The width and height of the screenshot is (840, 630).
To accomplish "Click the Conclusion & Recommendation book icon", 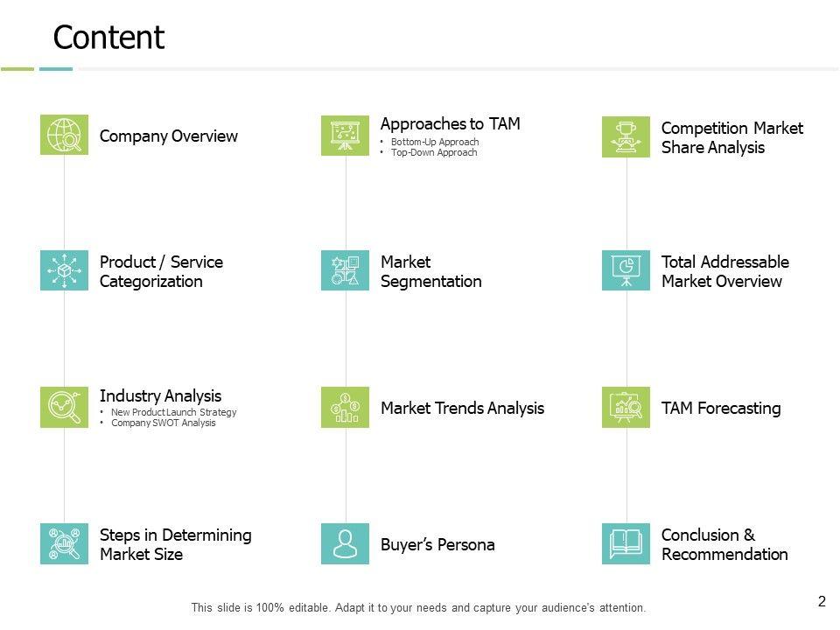I will tap(626, 543).
